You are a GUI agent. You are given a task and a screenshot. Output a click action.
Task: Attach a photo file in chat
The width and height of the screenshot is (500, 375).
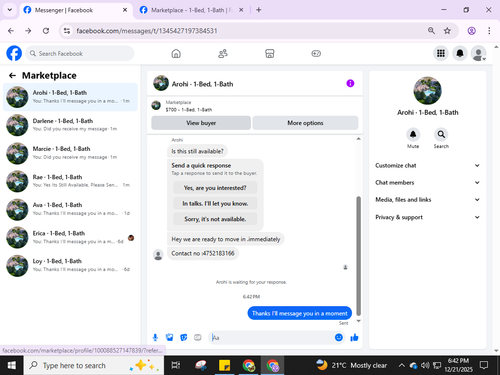(169, 337)
